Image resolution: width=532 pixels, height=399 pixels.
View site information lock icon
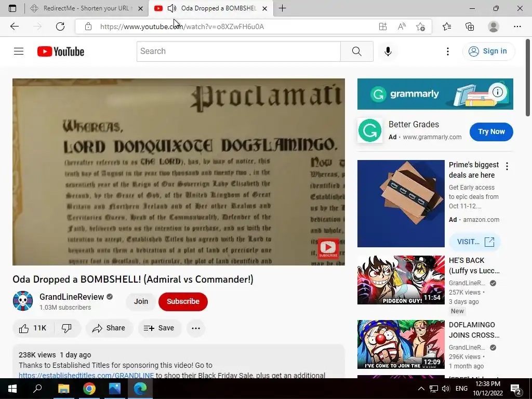pyautogui.click(x=88, y=26)
